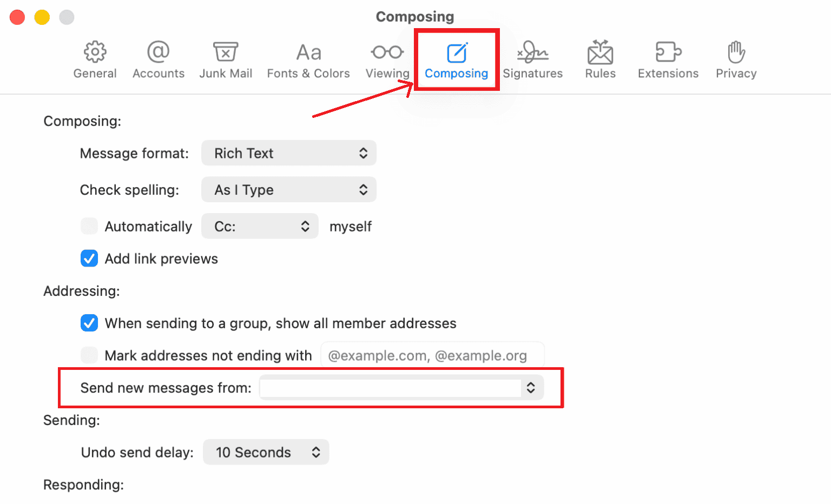Click the Add link previews label
This screenshot has height=504, width=831.
point(161,259)
